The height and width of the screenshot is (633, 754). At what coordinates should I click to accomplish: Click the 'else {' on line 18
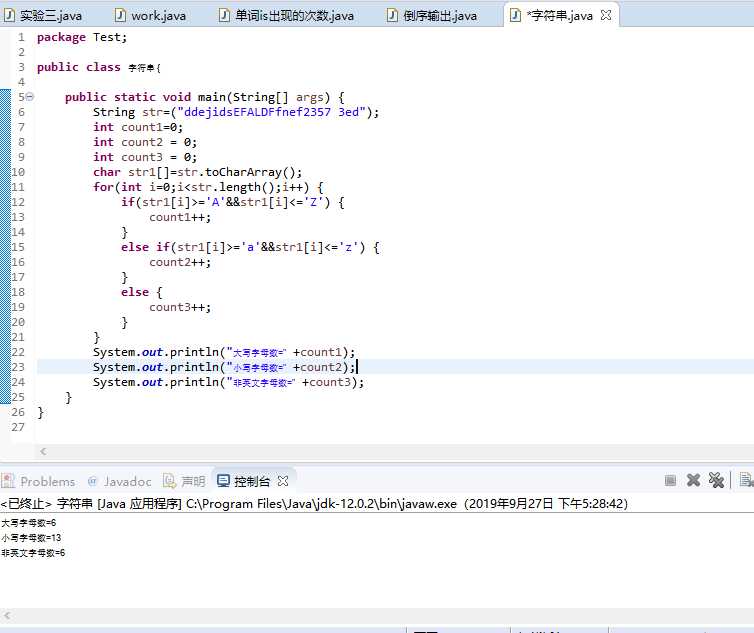pyautogui.click(x=142, y=292)
